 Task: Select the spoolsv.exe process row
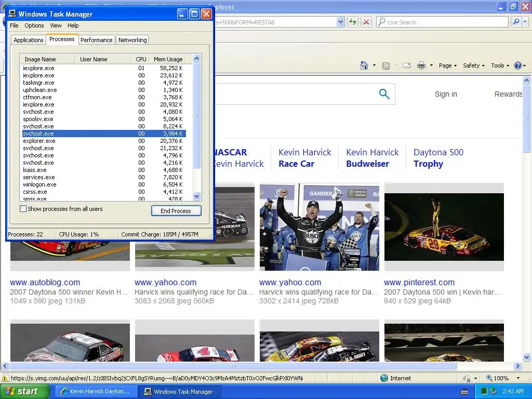pos(104,119)
